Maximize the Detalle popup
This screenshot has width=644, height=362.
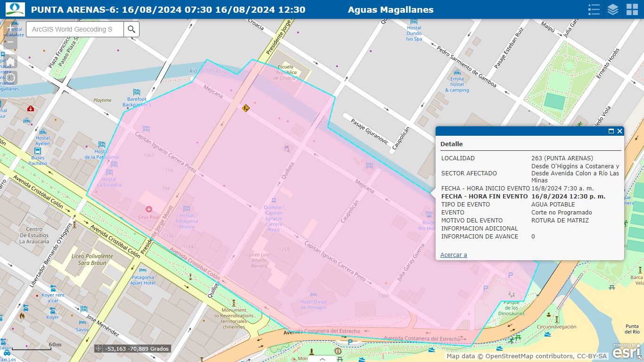(x=611, y=132)
